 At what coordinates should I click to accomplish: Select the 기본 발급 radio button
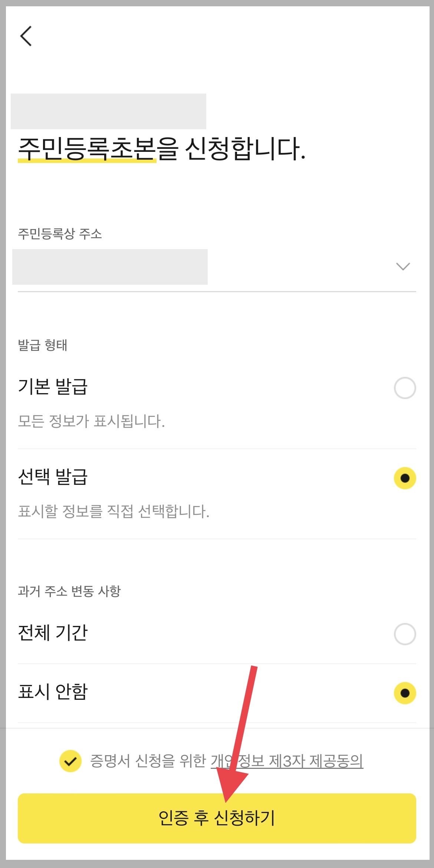click(x=405, y=388)
